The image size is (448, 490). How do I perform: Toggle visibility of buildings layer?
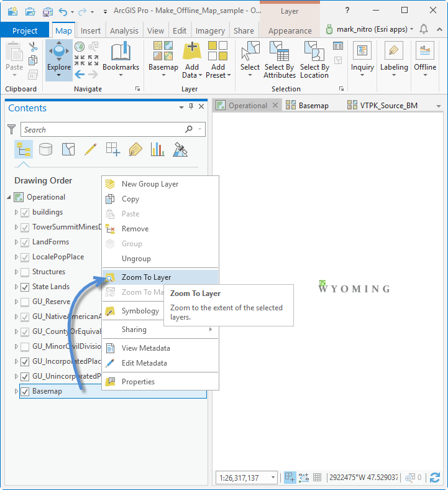click(25, 213)
